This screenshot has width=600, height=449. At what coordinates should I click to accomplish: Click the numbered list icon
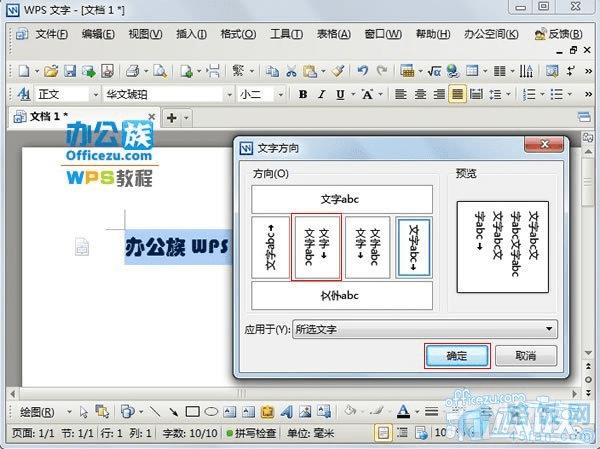[x=529, y=94]
